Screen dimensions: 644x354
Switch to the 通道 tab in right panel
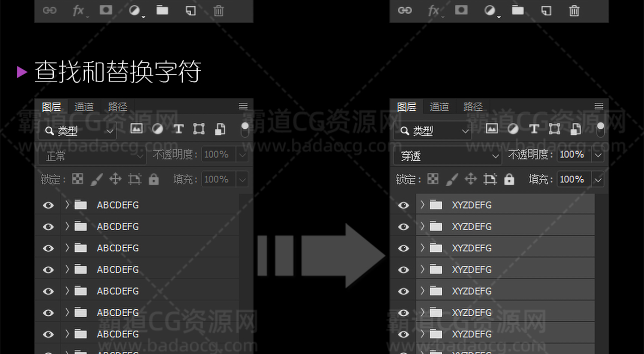point(439,107)
